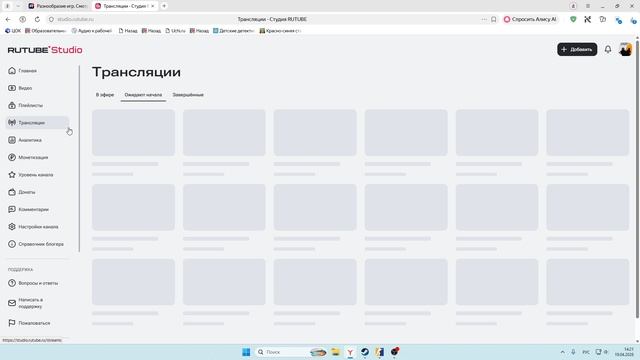Open Детские детективы bookmark
This screenshot has height=360, width=640.
(x=233, y=31)
